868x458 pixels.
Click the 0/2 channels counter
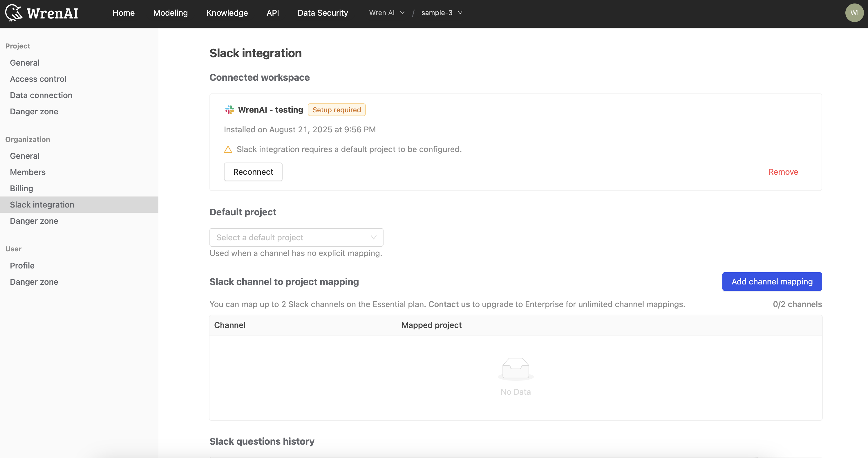(x=797, y=304)
